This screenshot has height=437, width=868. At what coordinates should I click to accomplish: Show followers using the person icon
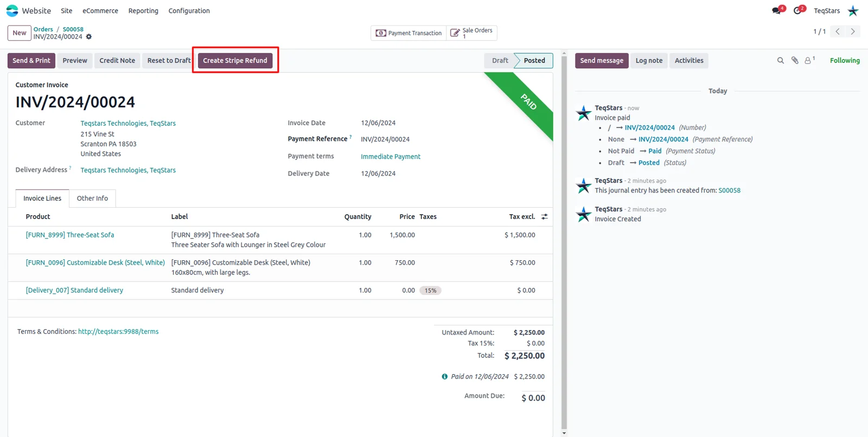(x=808, y=61)
